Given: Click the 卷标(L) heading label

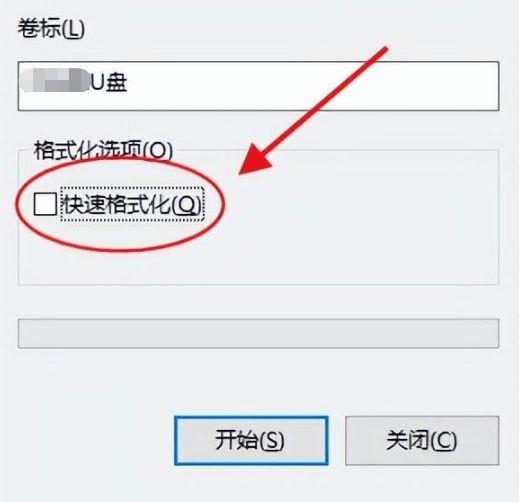Looking at the screenshot, I should [x=51, y=28].
